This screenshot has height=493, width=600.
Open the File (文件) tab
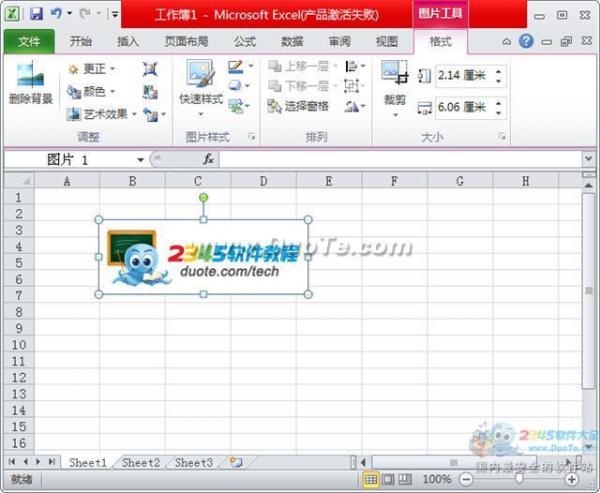(29, 41)
